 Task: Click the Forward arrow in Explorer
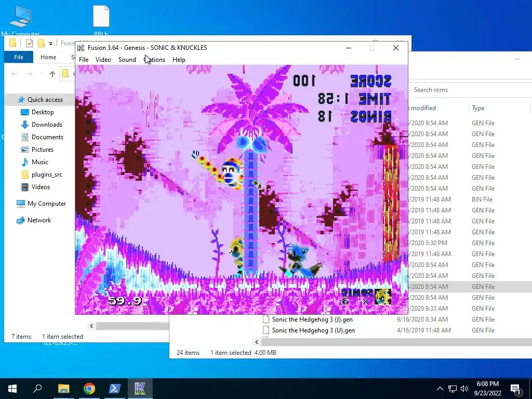(30, 74)
